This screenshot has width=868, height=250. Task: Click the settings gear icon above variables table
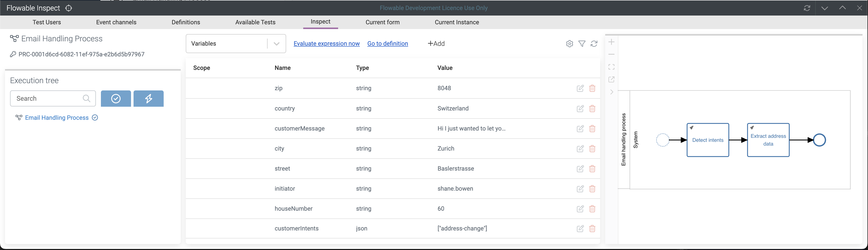[570, 44]
